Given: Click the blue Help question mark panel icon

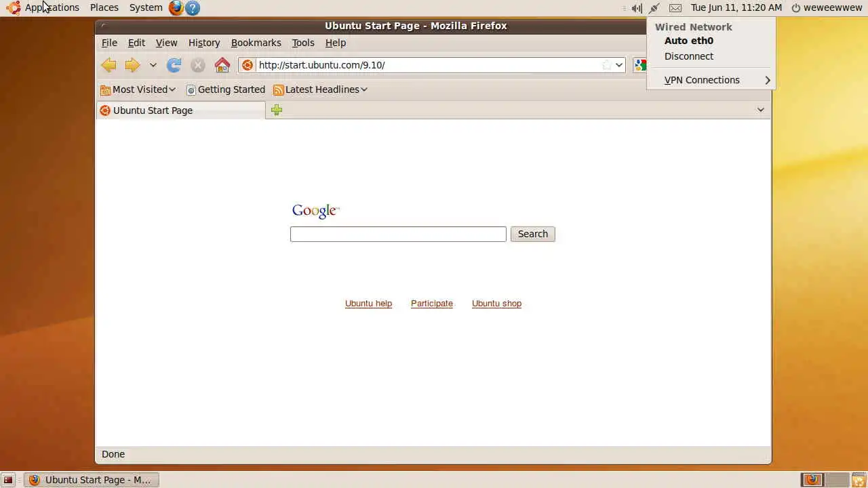Looking at the screenshot, I should pos(193,8).
